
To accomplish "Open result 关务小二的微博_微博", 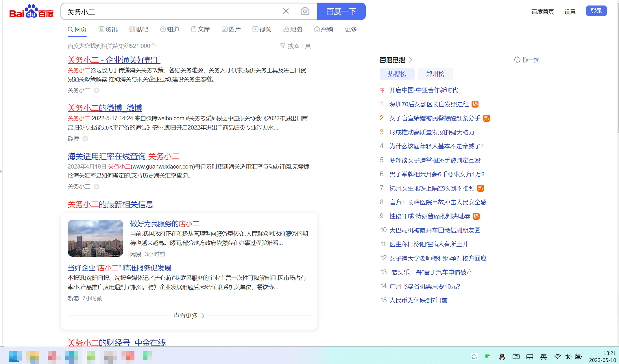I will (x=105, y=108).
